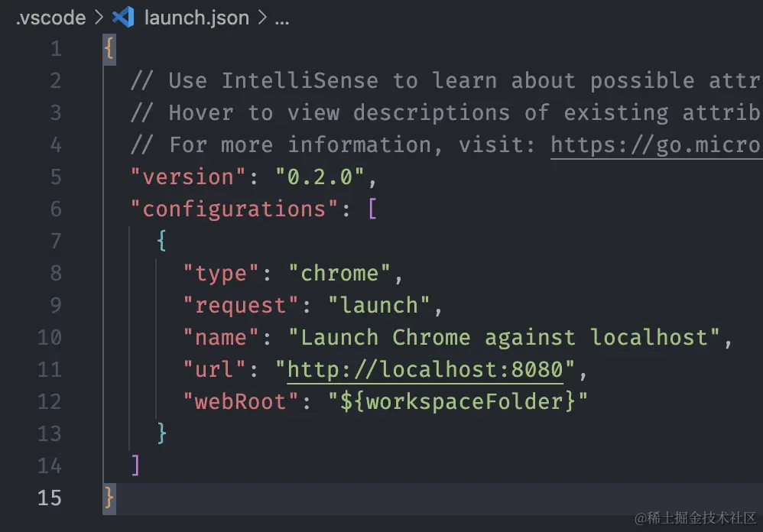Screen dimensions: 763x532
Task: Click the "launch" request value
Action: [x=378, y=306]
